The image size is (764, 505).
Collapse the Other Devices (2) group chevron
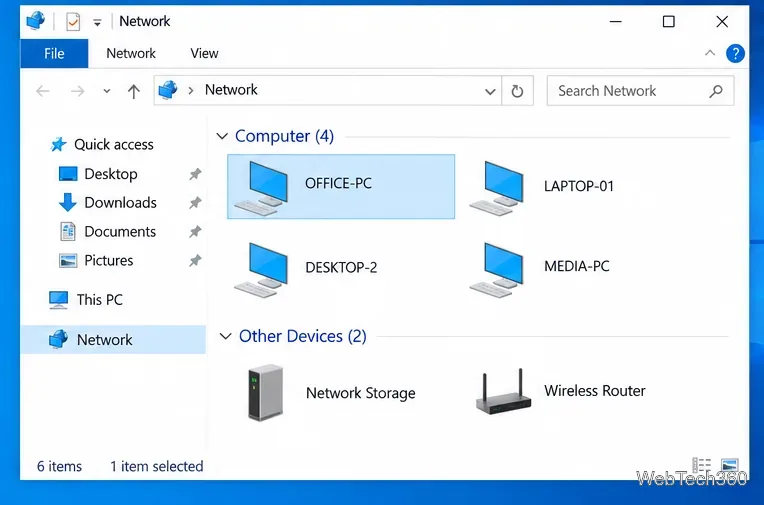point(225,336)
